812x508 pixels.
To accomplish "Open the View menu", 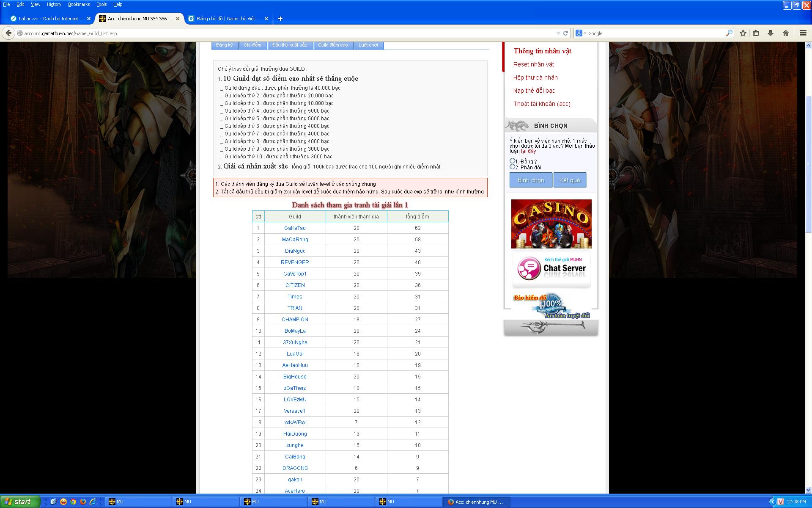I will tap(36, 4).
